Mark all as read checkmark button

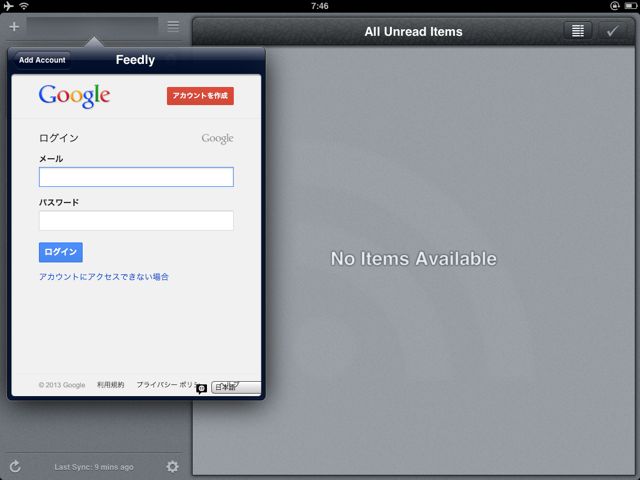tap(612, 31)
